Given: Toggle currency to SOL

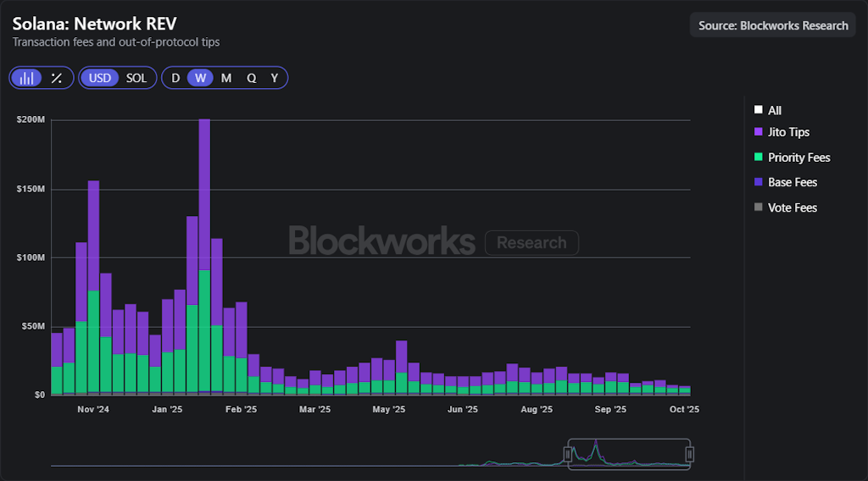Looking at the screenshot, I should pyautogui.click(x=136, y=78).
